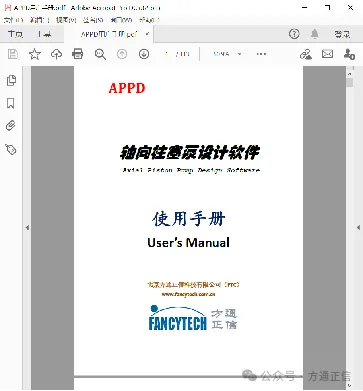363x391 pixels.
Task: Click the scroll up arrow
Action: click(x=350, y=74)
